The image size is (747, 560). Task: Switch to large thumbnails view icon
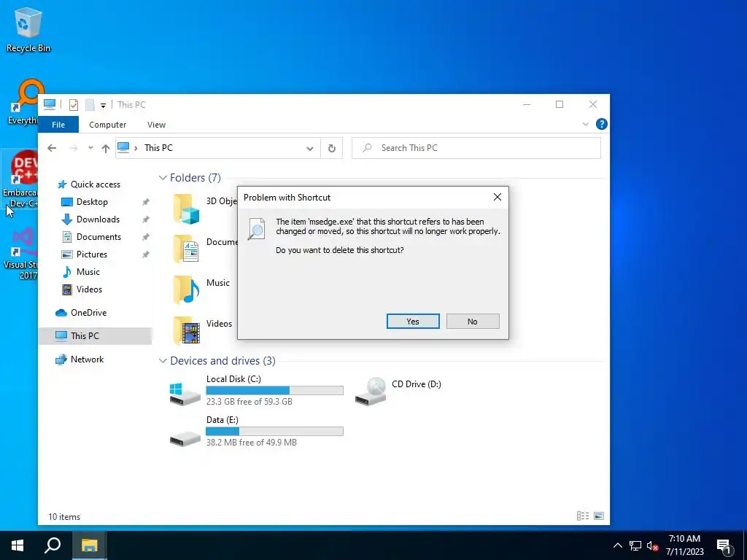tap(599, 516)
